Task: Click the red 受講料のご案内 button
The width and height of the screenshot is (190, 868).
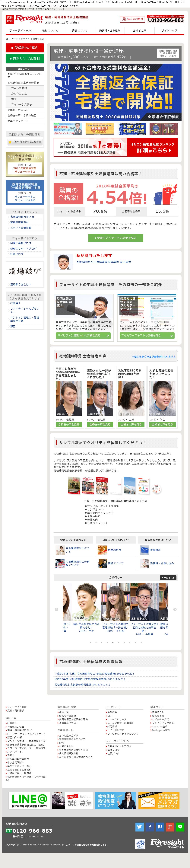Action: tap(25, 48)
